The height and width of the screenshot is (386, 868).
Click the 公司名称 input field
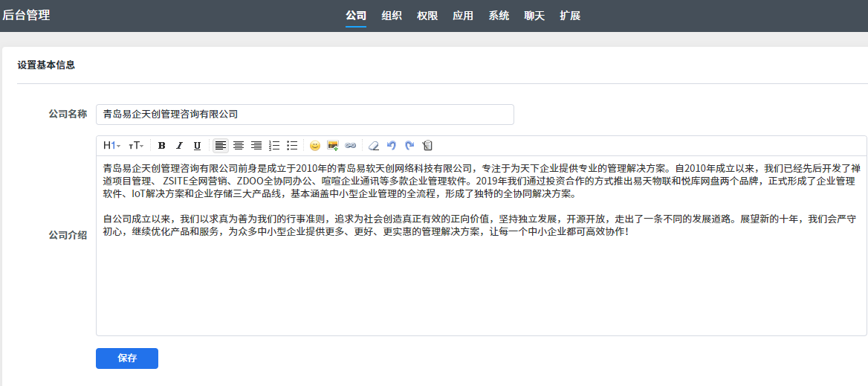[x=305, y=115]
